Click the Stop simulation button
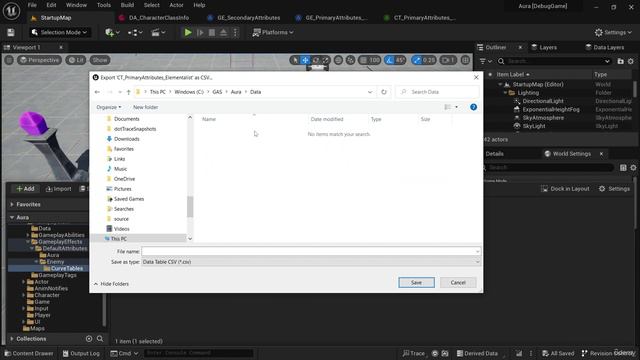 (x=212, y=32)
